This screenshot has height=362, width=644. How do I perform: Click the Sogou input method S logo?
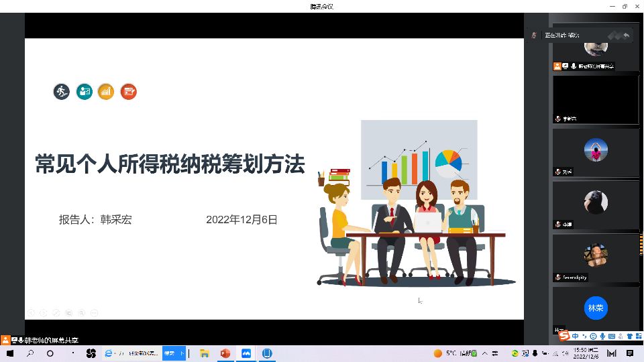tap(564, 336)
